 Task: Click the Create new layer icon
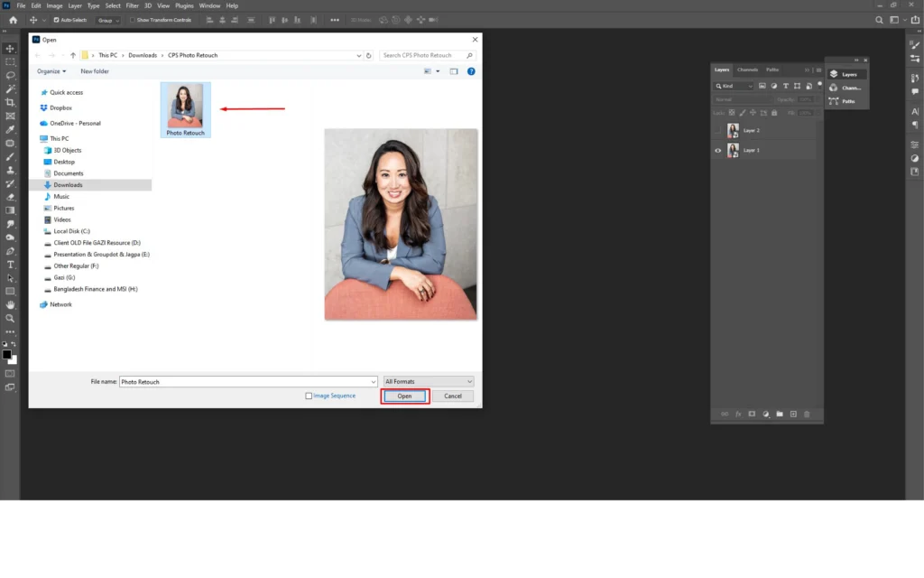tap(793, 414)
